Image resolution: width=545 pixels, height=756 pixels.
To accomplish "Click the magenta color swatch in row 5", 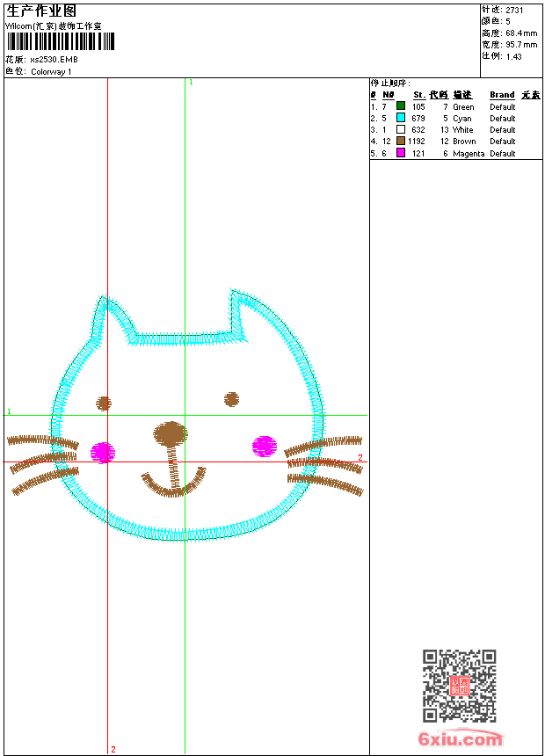I will pos(400,153).
